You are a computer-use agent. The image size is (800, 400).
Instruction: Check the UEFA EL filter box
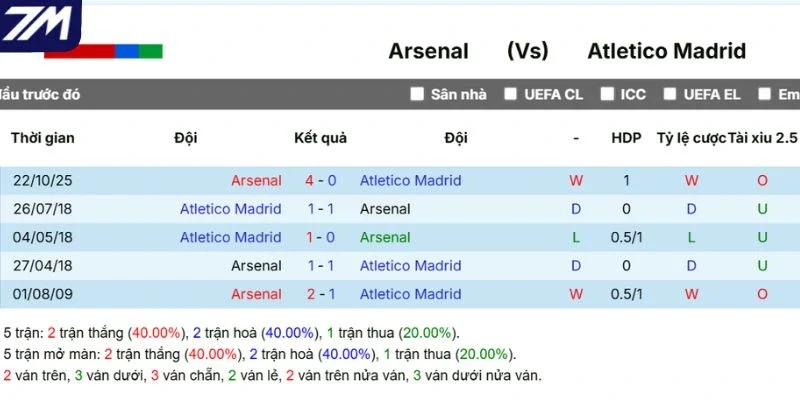pyautogui.click(x=669, y=94)
